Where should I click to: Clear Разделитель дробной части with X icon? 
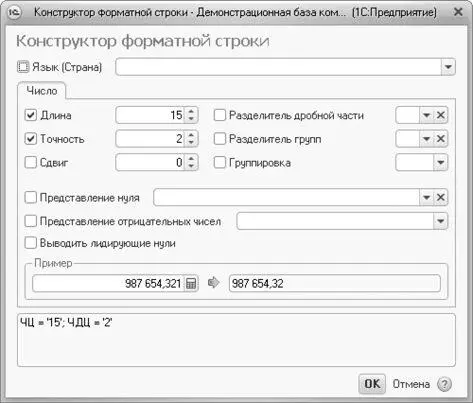coord(441,115)
